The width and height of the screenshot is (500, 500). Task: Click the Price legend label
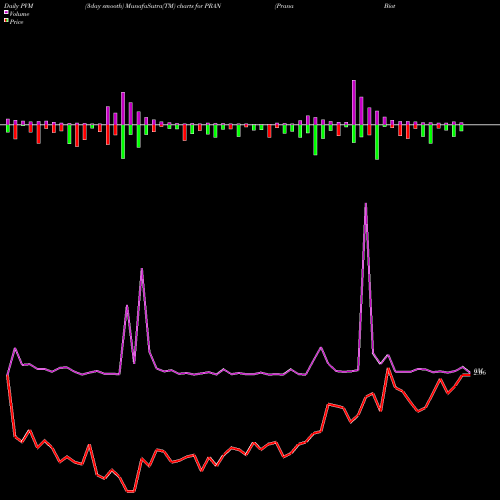[16, 22]
